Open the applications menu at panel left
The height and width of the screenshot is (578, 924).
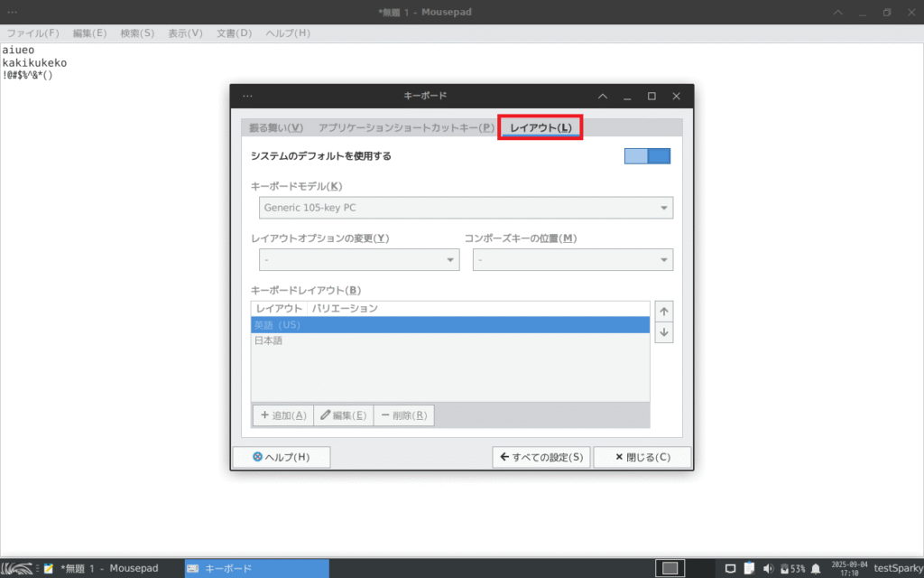click(x=17, y=568)
